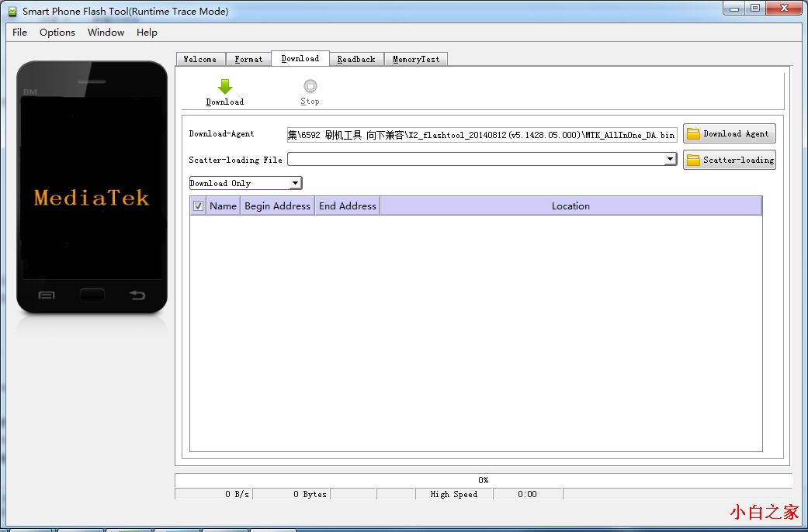Click the 0 Bytes status cell
The height and width of the screenshot is (532, 808).
coord(292,494)
